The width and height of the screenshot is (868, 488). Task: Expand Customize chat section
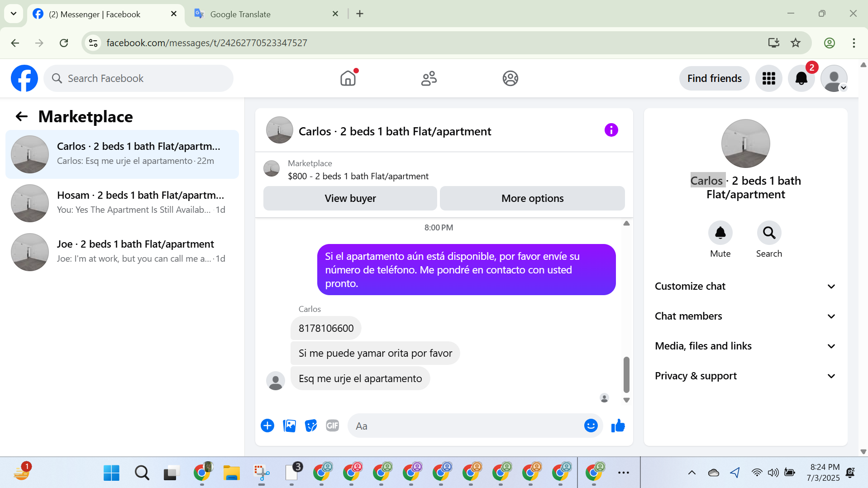pyautogui.click(x=745, y=286)
